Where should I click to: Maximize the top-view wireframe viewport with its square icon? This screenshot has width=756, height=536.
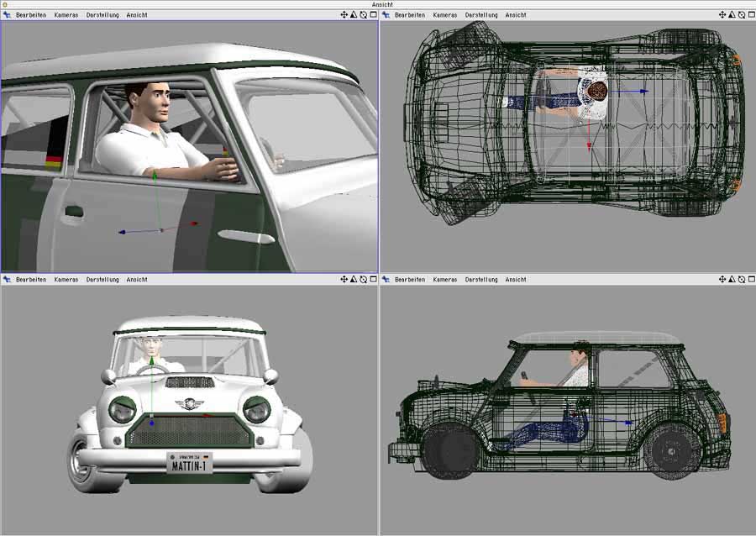tap(752, 15)
